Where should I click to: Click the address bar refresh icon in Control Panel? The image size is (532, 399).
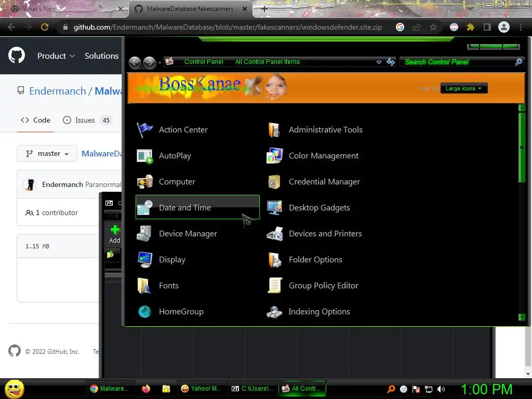click(391, 62)
